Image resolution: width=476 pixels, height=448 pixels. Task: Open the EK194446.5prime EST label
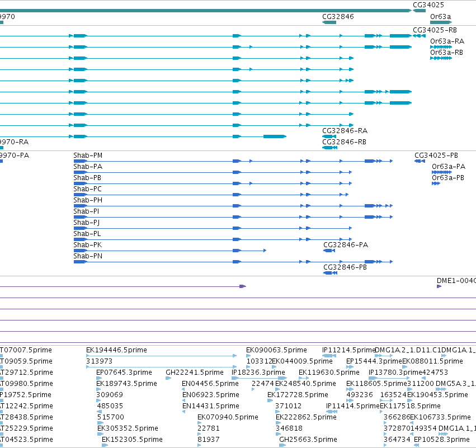point(116,350)
